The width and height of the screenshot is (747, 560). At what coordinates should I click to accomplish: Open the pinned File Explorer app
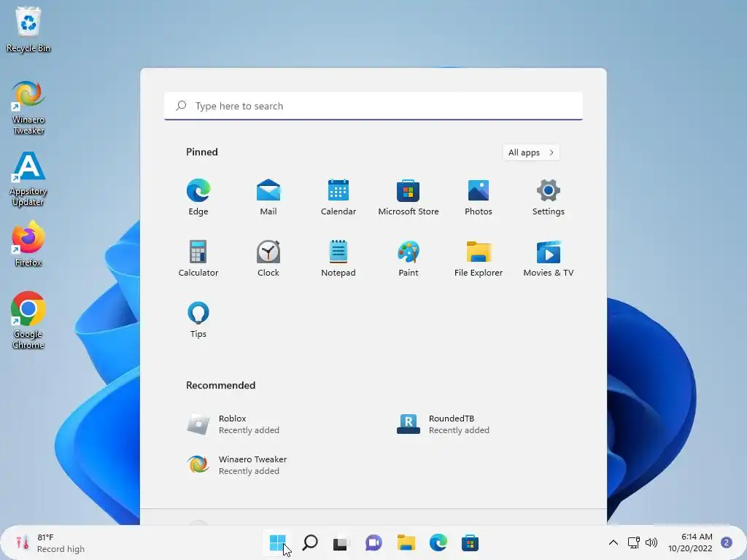pos(479,259)
